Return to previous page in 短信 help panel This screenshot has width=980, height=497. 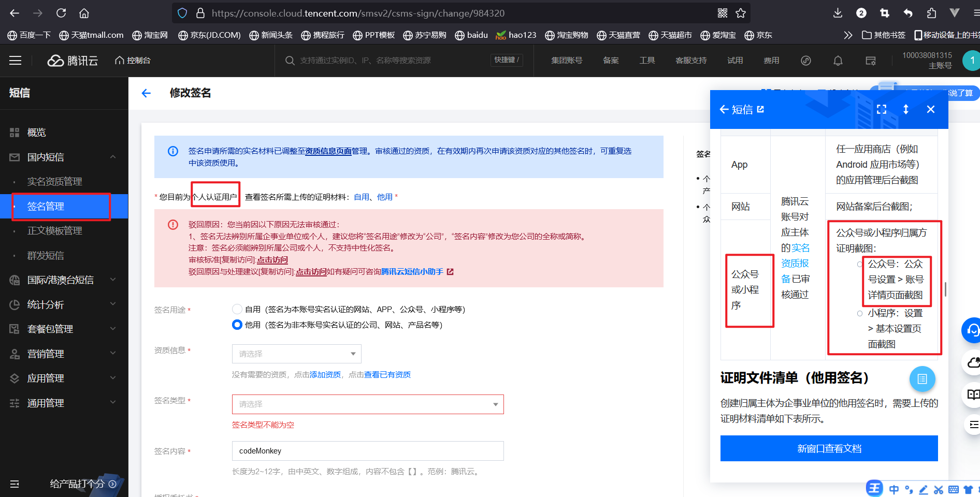click(724, 109)
